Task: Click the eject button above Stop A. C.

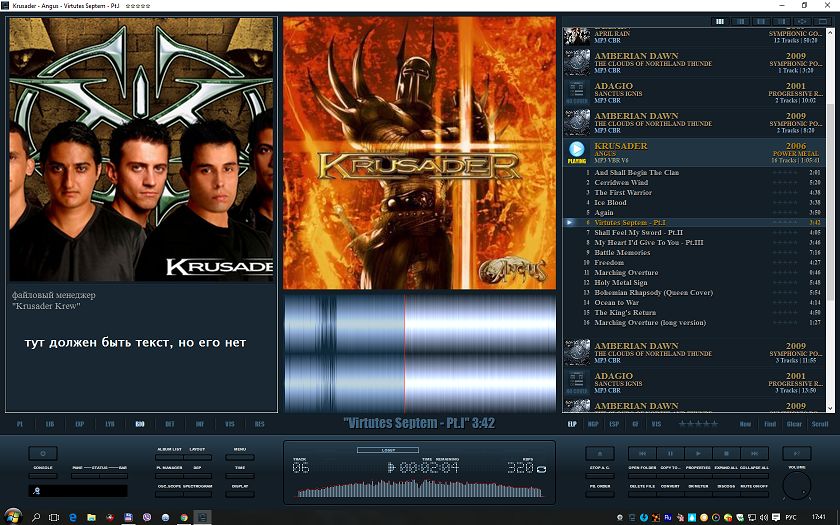Action: [599, 453]
